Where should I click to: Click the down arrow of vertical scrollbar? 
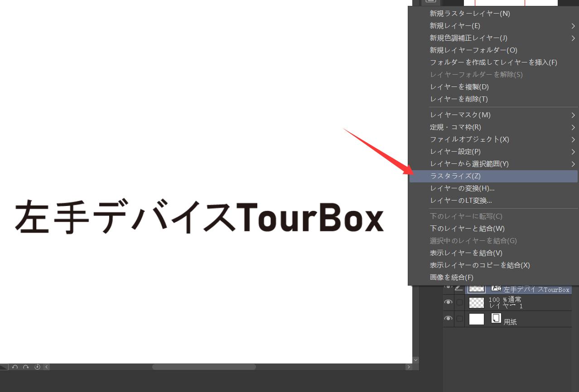click(416, 360)
